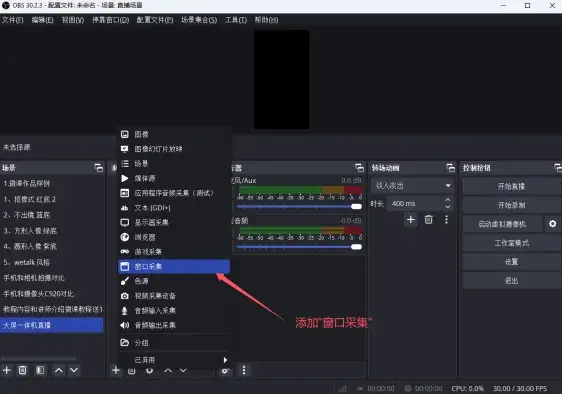Viewport: 562px width, 394px height.
Task: Select 窗口采集 from source menu
Action: (174, 266)
